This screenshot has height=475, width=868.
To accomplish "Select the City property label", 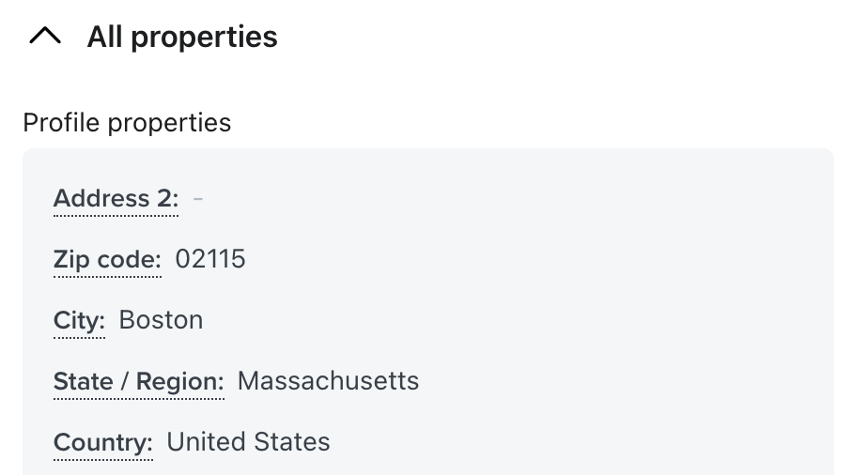I will pos(79,320).
